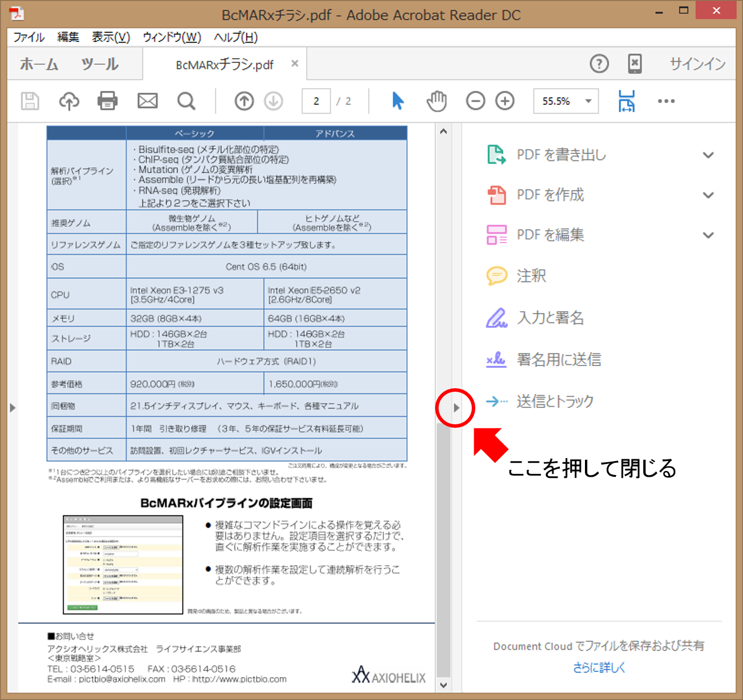Image resolution: width=743 pixels, height=700 pixels.
Task: Select the BcMARxチラシ.pdf document tab
Action: tap(225, 65)
